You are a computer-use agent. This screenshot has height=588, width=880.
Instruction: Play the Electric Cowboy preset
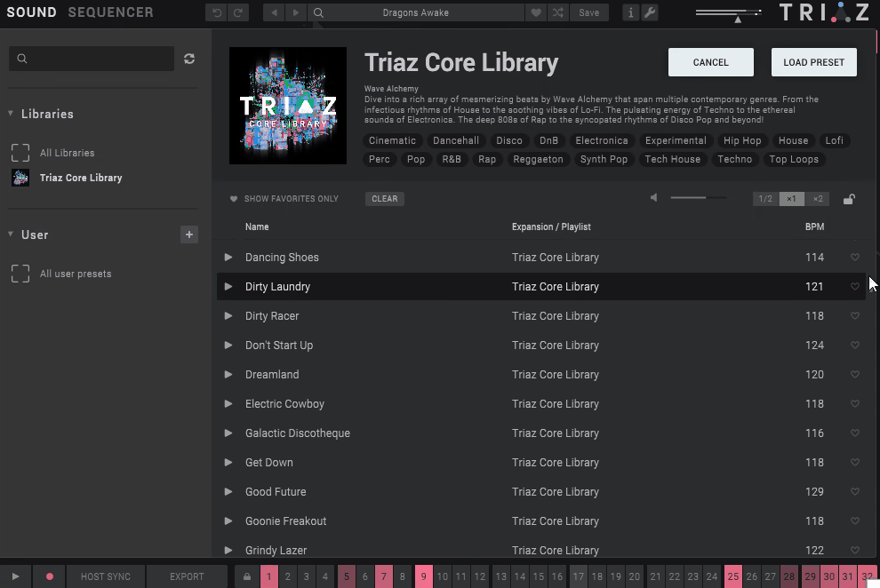pos(229,403)
